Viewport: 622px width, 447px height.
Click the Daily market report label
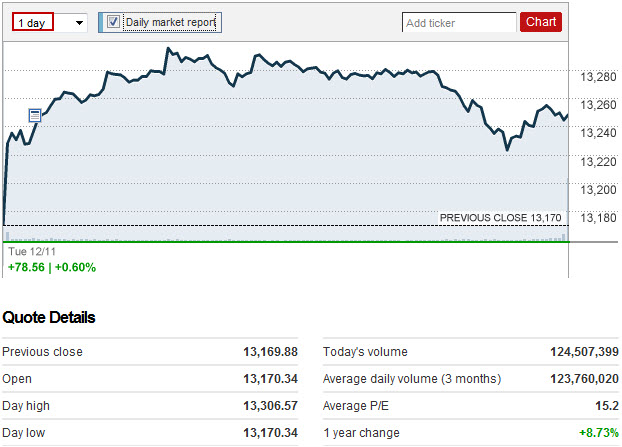(x=171, y=22)
